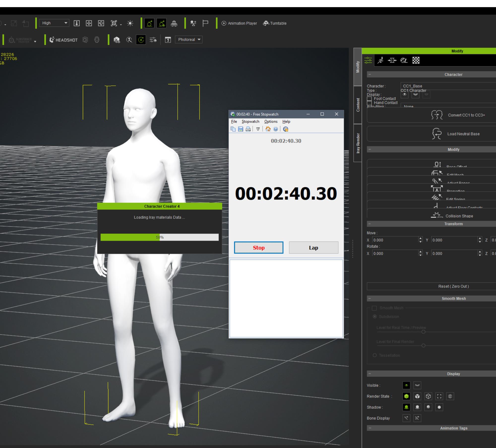Select the Subdivision radio button
The height and width of the screenshot is (448, 496).
375,317
